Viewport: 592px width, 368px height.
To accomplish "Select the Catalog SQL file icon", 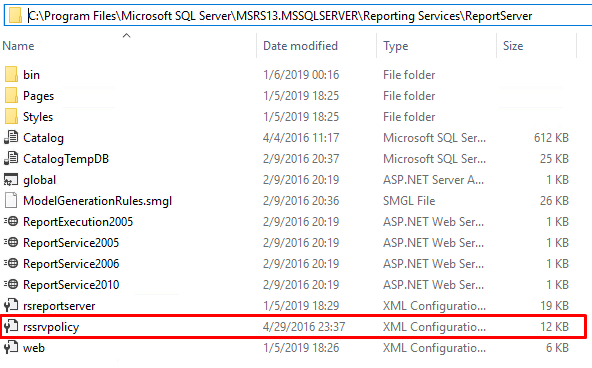I will (x=11, y=137).
